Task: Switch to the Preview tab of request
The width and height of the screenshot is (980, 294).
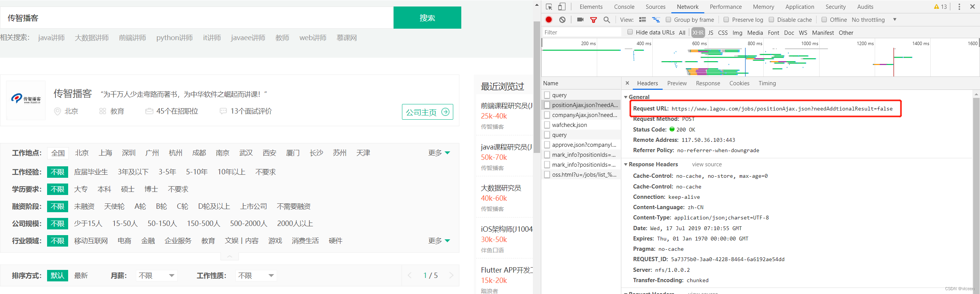Action: point(677,83)
